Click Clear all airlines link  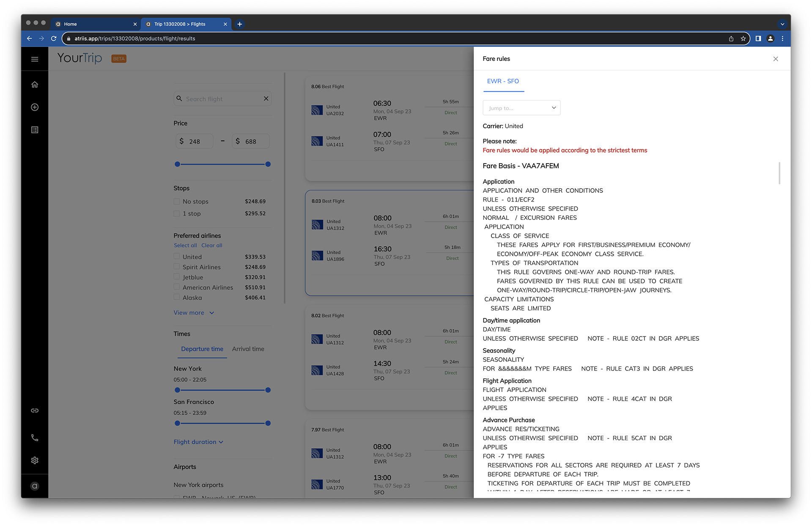212,245
